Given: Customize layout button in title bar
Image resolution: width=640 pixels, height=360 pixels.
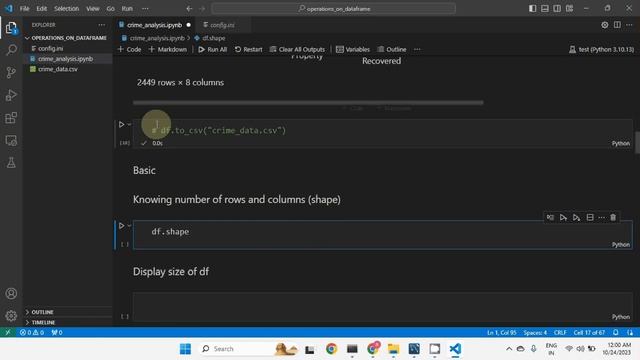Looking at the screenshot, I should 569,8.
